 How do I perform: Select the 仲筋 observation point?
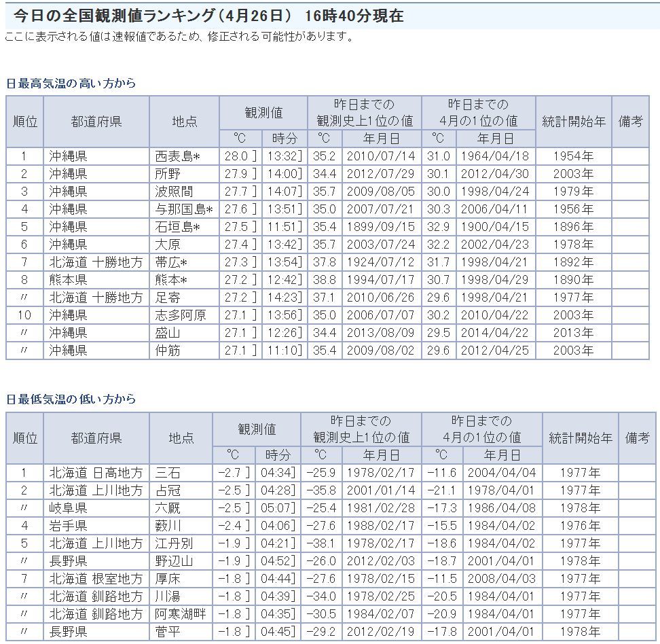168,351
